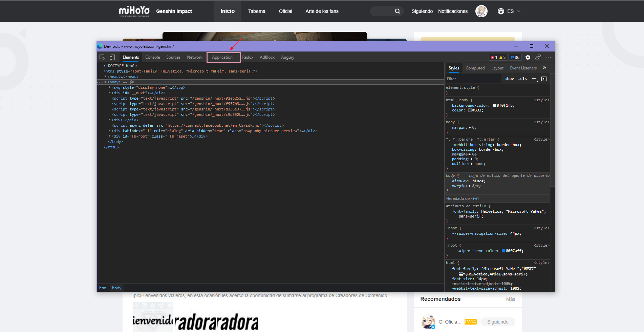Click Siguiendo button for GI Oficial
The height and width of the screenshot is (332, 644).
(x=498, y=322)
